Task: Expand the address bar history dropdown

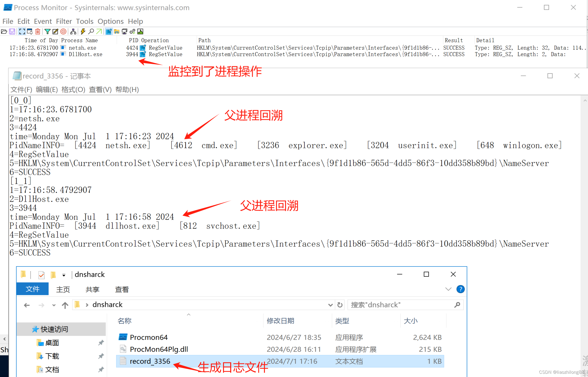Action: click(330, 305)
